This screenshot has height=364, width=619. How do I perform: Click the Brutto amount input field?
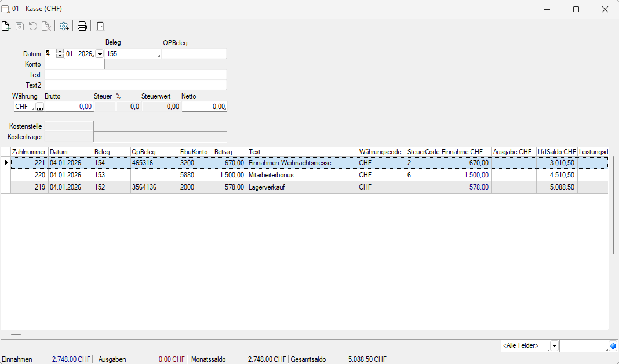69,107
